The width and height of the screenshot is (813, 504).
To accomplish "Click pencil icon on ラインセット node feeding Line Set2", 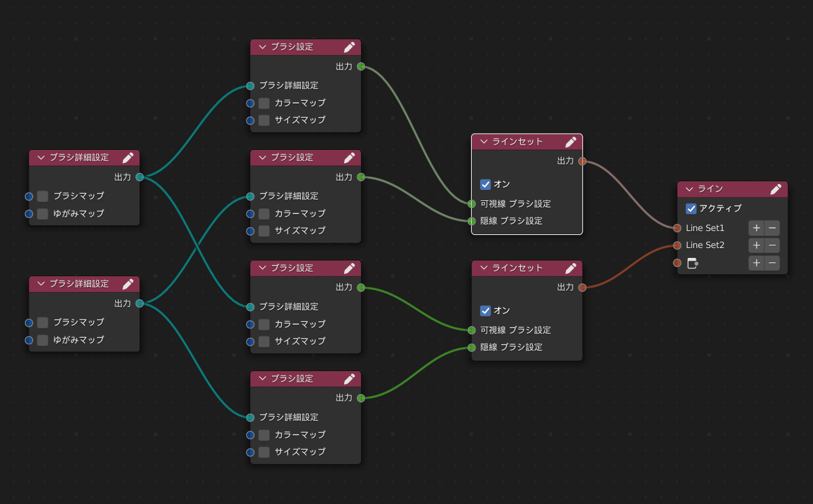I will pyautogui.click(x=571, y=268).
